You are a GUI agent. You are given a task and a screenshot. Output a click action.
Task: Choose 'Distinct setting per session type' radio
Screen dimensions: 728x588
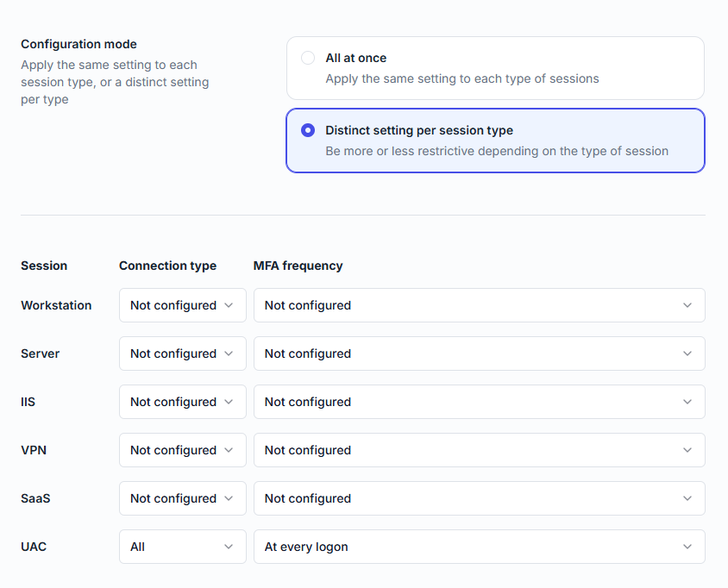coord(308,130)
